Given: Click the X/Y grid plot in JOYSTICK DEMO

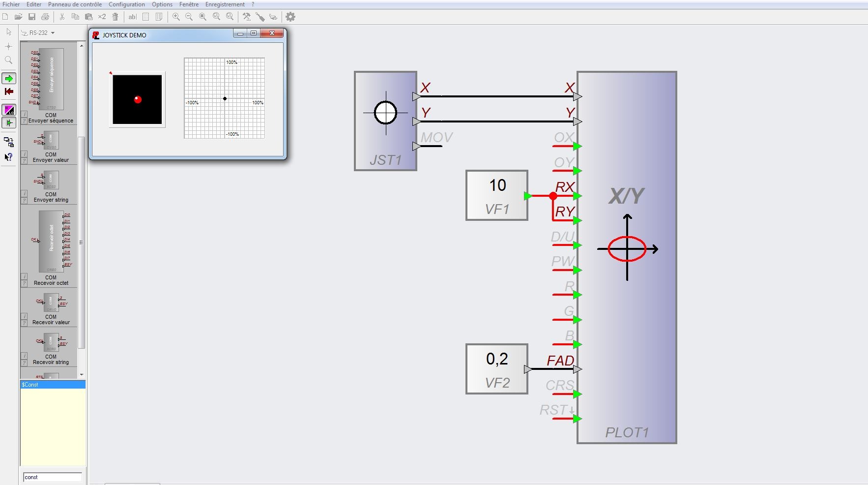Looking at the screenshot, I should tap(224, 98).
